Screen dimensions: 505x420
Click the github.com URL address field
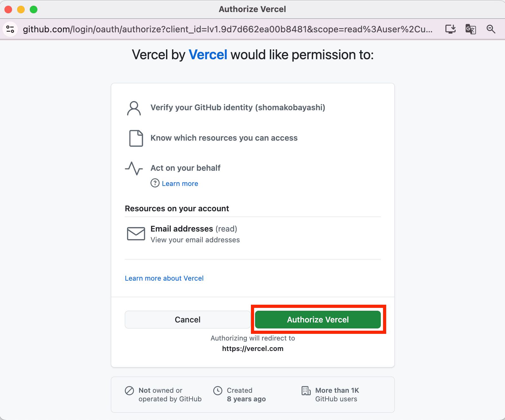tap(227, 29)
